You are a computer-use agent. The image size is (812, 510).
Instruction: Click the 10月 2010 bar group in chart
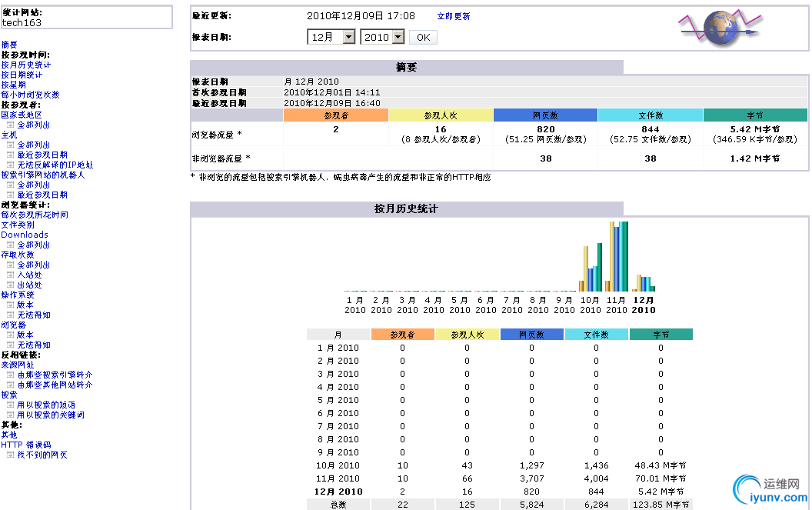[x=591, y=267]
